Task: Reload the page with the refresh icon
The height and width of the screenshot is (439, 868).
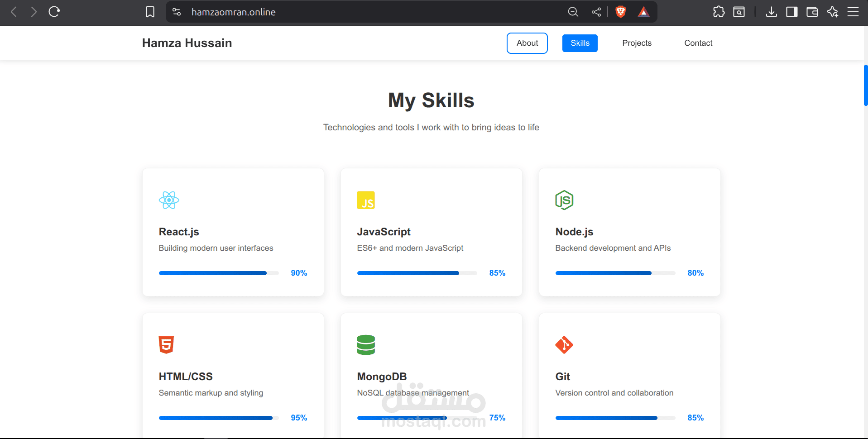Action: coord(54,12)
